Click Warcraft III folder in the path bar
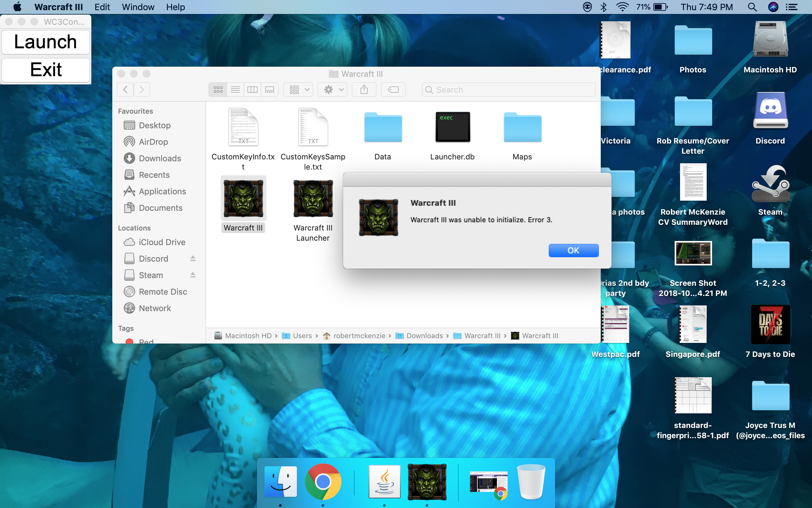 (x=477, y=336)
